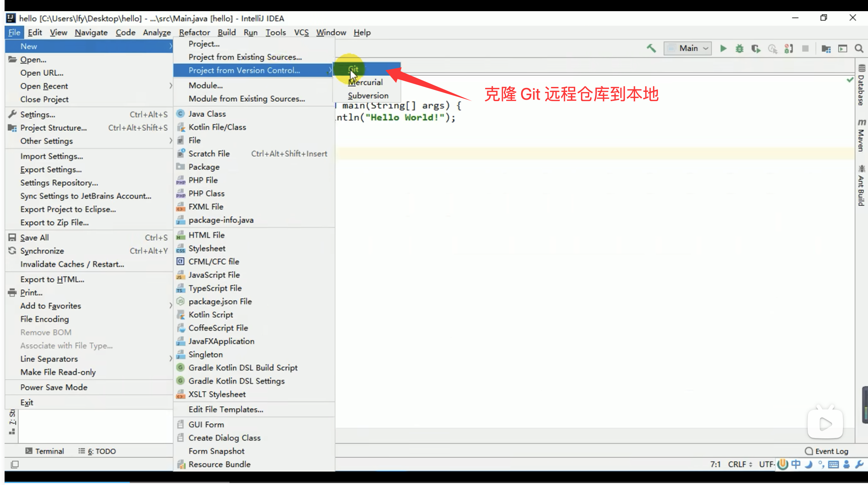
Task: Open the VCS menu
Action: coord(301,33)
